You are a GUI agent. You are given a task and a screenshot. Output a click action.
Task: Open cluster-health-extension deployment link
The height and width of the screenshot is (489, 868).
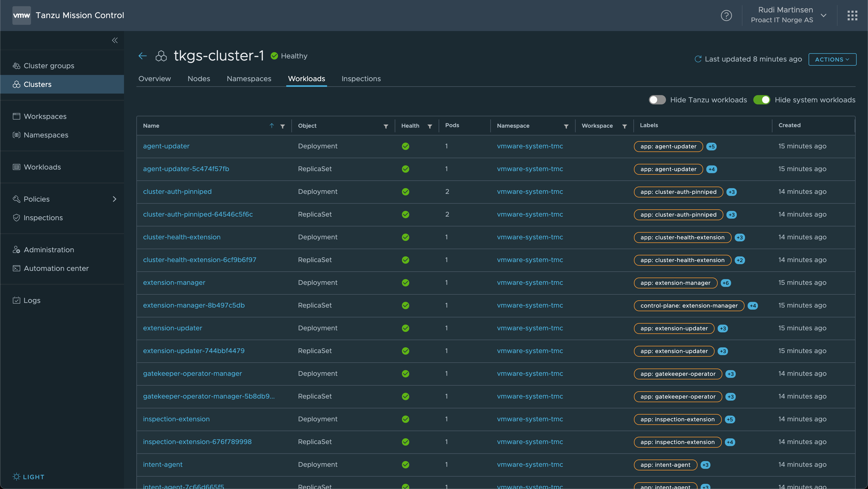point(182,237)
